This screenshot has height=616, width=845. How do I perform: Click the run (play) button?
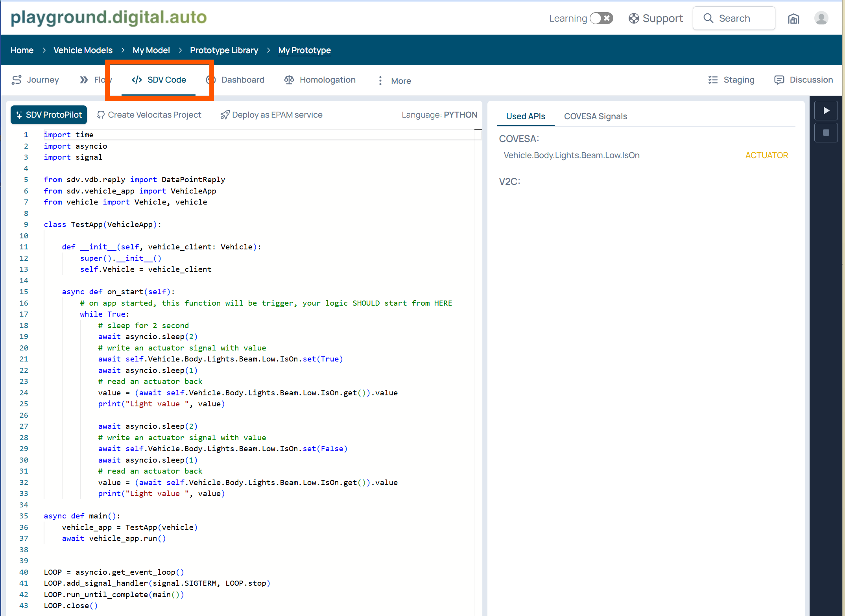point(826,111)
